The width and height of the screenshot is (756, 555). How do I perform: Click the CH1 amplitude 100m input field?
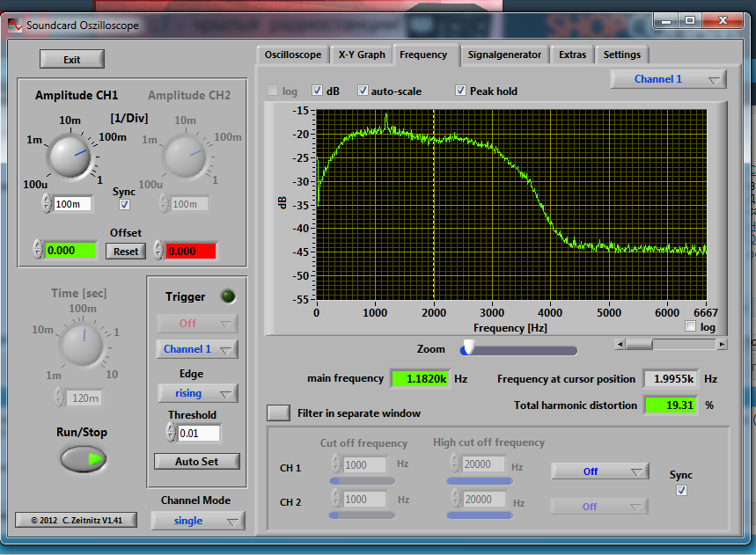(72, 204)
